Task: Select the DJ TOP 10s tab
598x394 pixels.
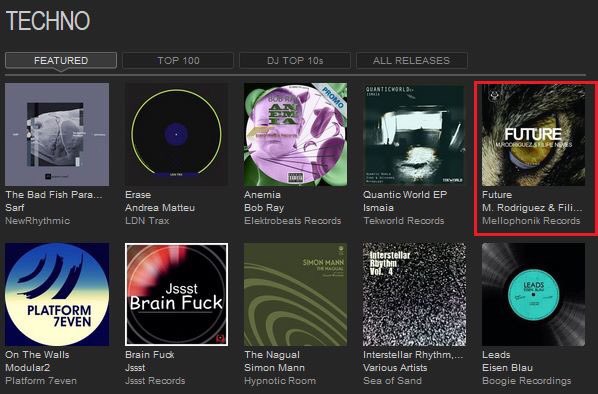Action: pyautogui.click(x=295, y=60)
